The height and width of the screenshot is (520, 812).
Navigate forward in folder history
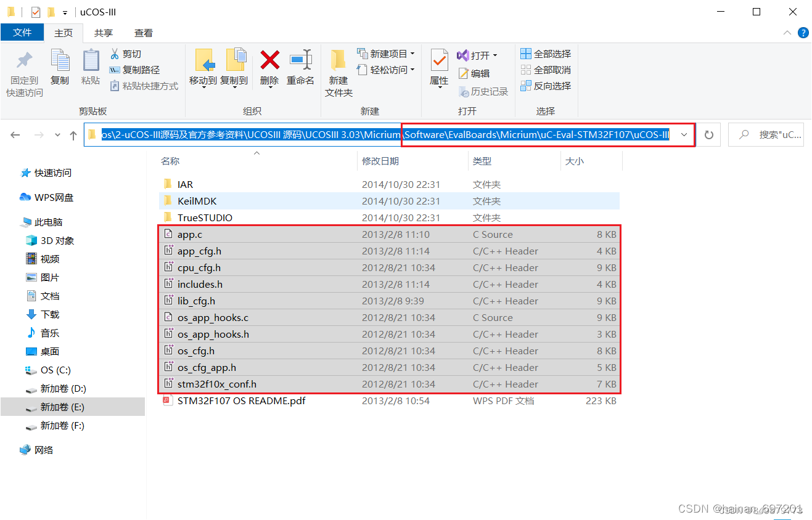tap(39, 135)
